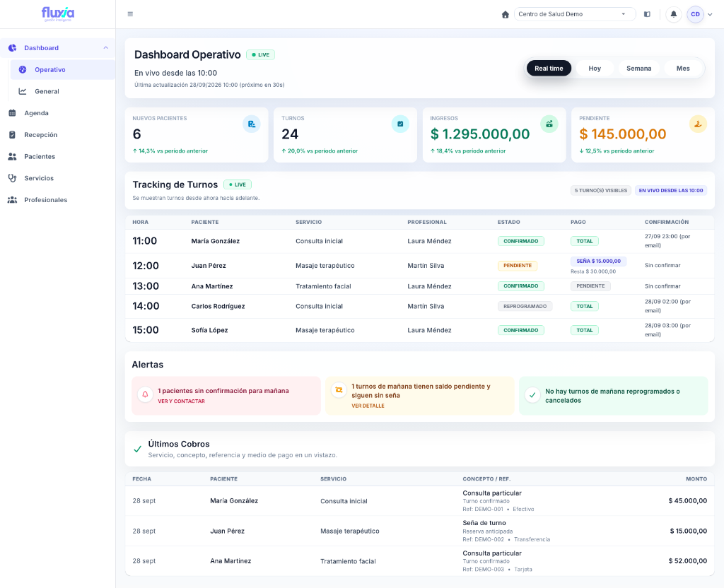Click the orange ticket alert icon
Viewport: 724px width, 588px height.
pyautogui.click(x=339, y=390)
